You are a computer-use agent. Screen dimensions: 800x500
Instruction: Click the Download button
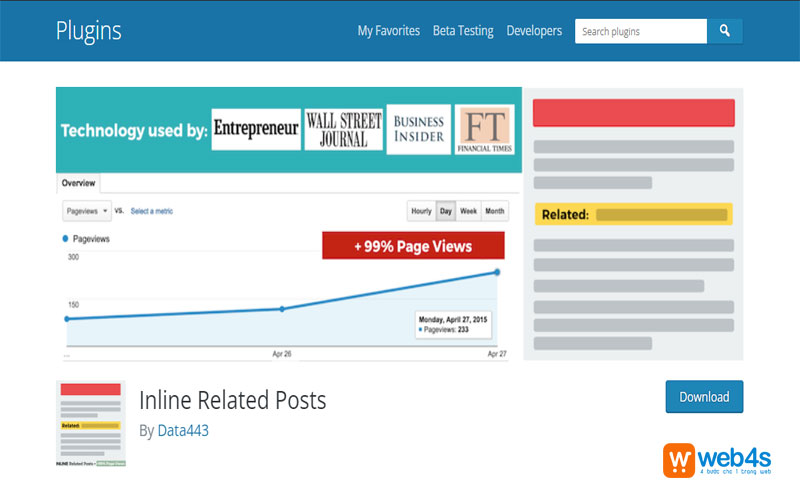(704, 397)
